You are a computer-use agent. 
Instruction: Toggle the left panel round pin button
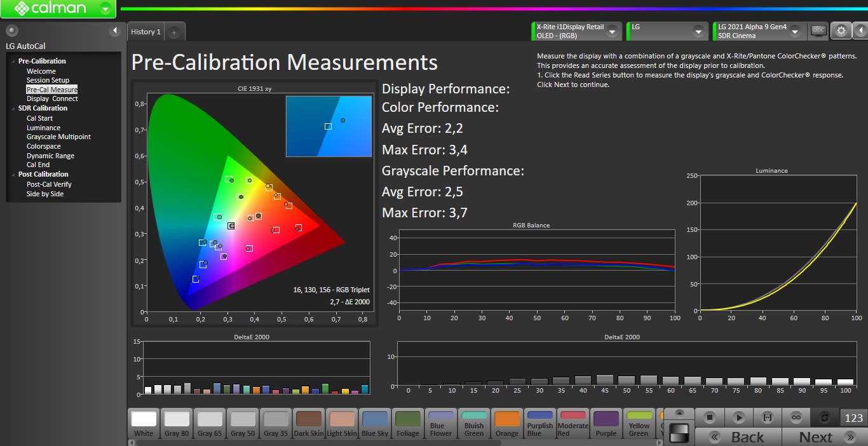pyautogui.click(x=11, y=30)
